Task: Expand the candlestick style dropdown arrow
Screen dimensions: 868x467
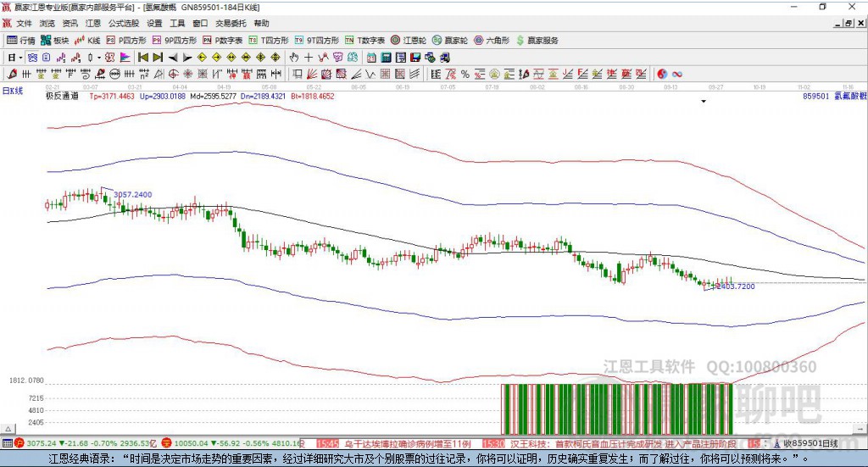Action: click(x=98, y=58)
